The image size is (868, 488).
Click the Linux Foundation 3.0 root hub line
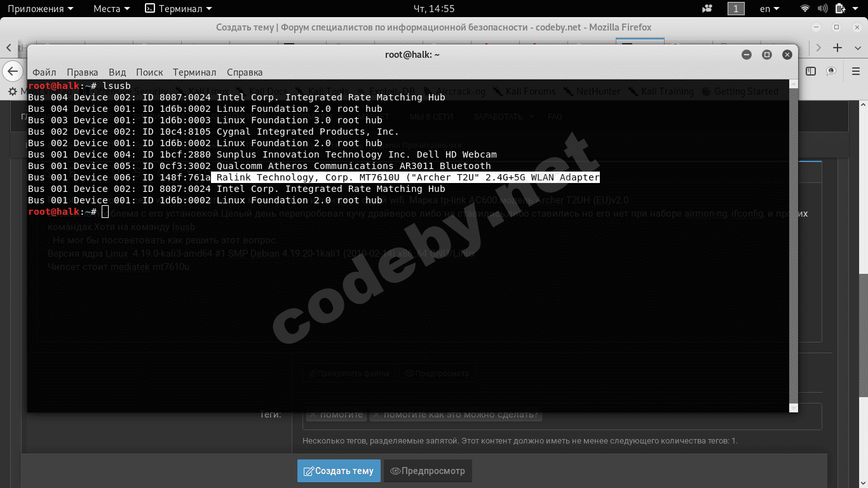pos(205,120)
